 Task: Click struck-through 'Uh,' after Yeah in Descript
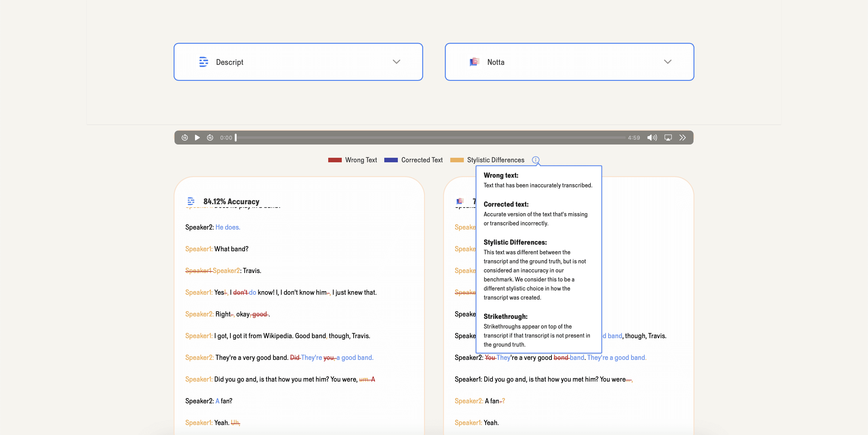pos(235,423)
